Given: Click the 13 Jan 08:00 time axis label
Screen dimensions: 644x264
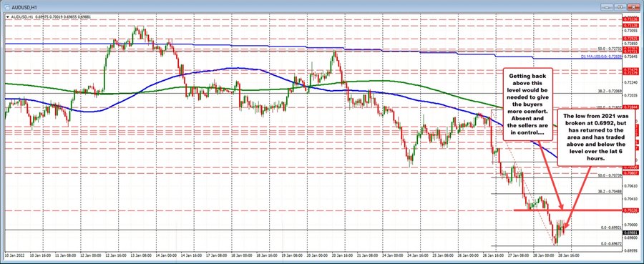Looking at the screenshot, I should pyautogui.click(x=141, y=255).
